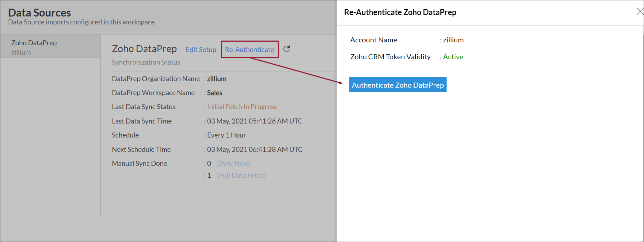
Task: Click the Every 1 Hour schedule value
Action: click(226, 135)
